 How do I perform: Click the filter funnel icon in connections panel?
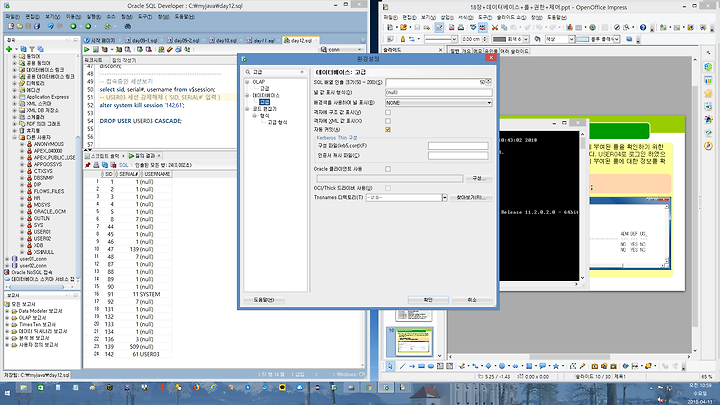point(32,49)
